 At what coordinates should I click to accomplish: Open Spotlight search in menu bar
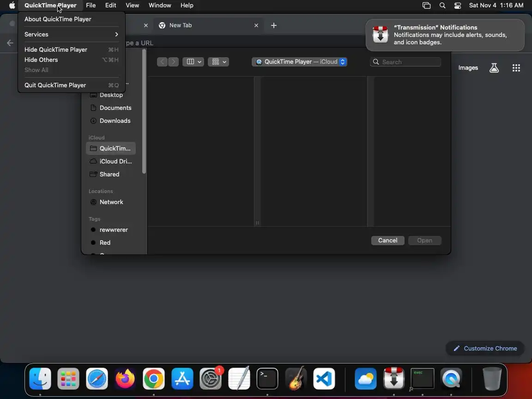point(442,6)
